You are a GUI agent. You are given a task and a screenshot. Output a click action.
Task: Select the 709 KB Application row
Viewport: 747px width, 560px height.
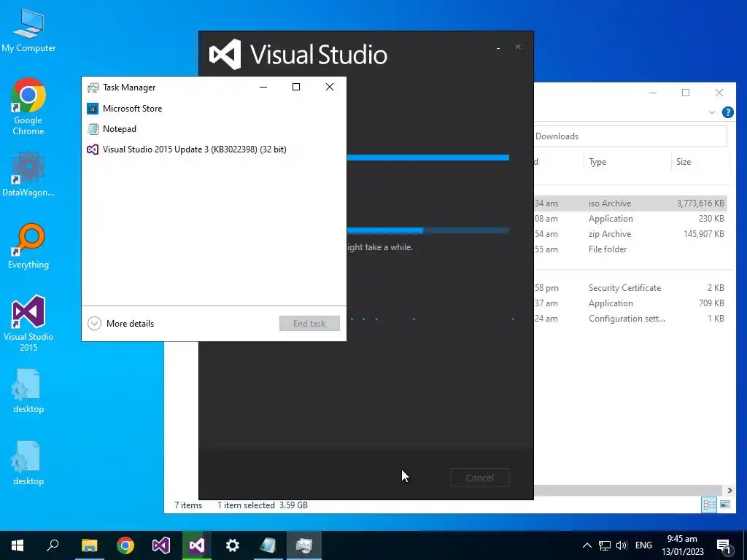click(630, 303)
